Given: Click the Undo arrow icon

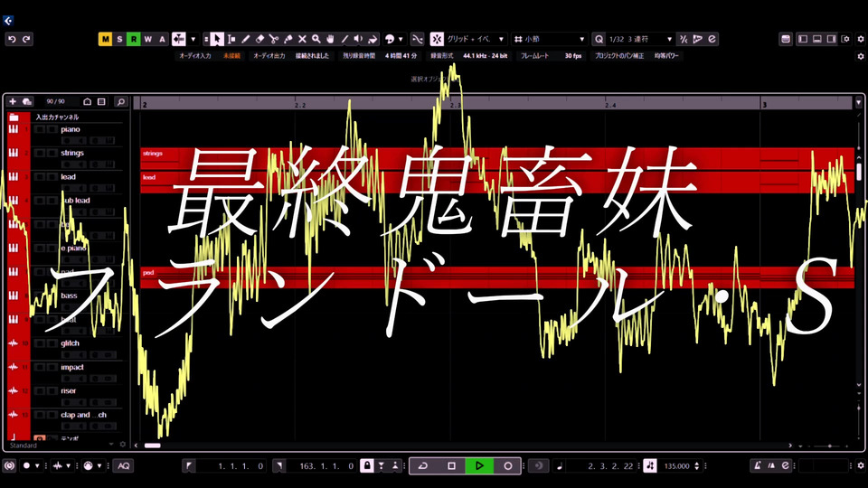Looking at the screenshot, I should (12, 39).
